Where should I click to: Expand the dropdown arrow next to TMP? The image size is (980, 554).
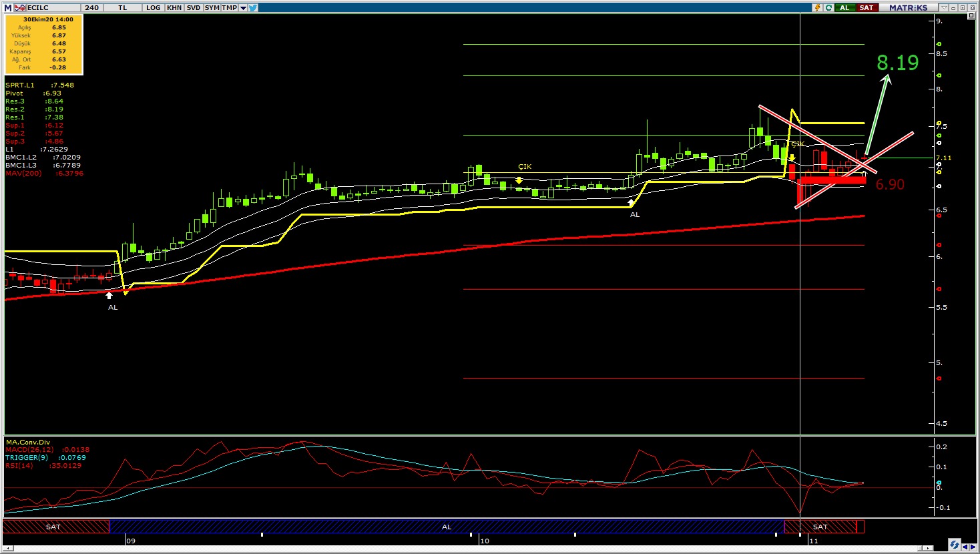click(x=242, y=7)
